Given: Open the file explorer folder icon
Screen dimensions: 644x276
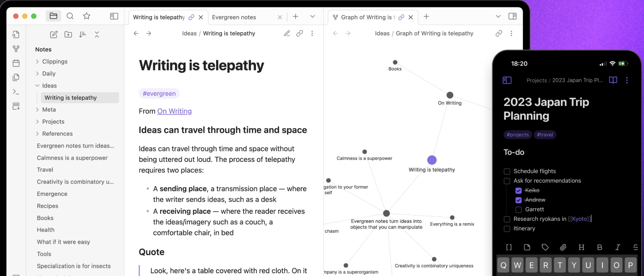Looking at the screenshot, I should (53, 16).
